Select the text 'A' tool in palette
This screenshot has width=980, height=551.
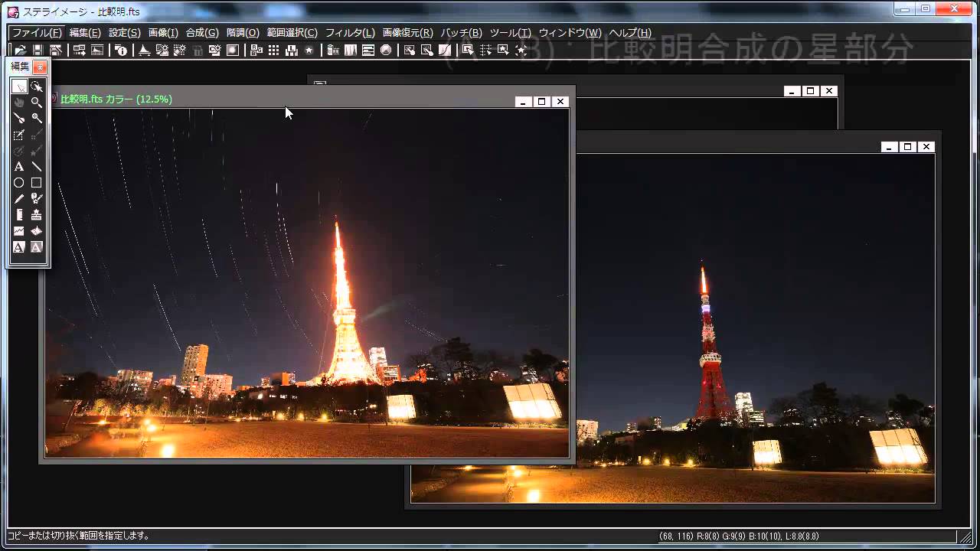tap(19, 167)
